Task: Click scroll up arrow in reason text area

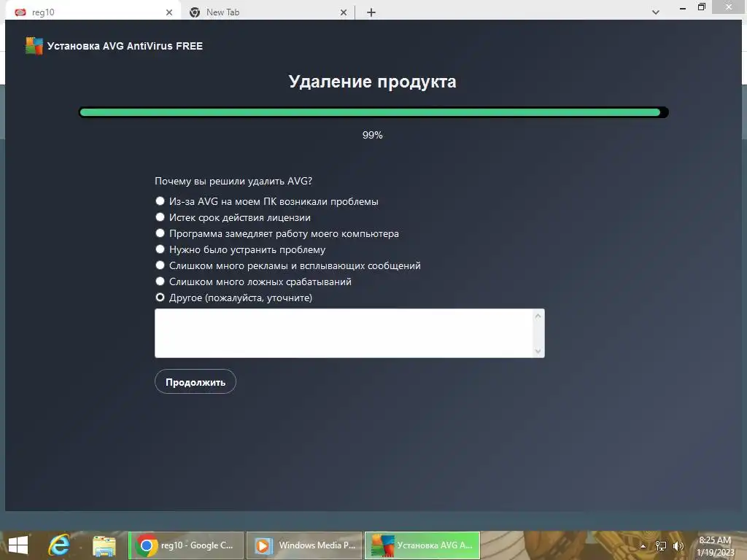Action: click(538, 316)
